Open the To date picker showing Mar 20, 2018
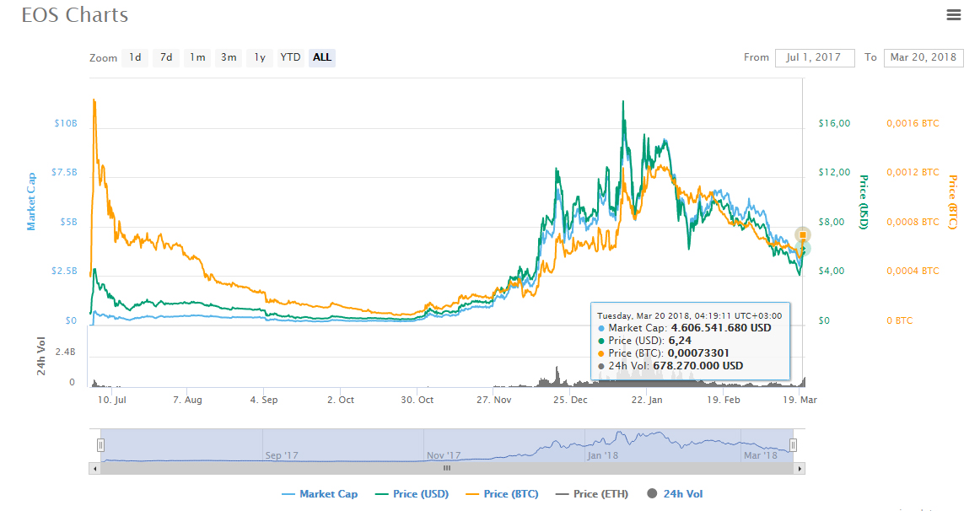980x511 pixels. (923, 57)
